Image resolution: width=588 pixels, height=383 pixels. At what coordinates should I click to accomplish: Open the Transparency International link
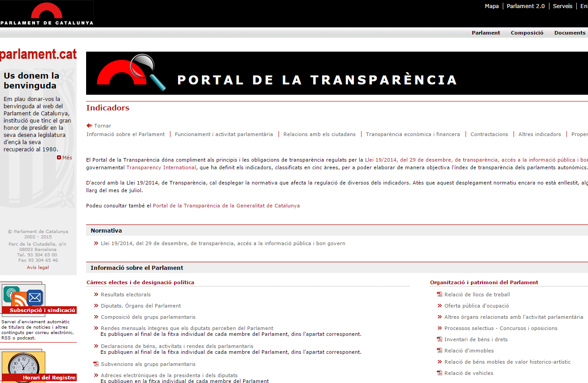pyautogui.click(x=161, y=167)
